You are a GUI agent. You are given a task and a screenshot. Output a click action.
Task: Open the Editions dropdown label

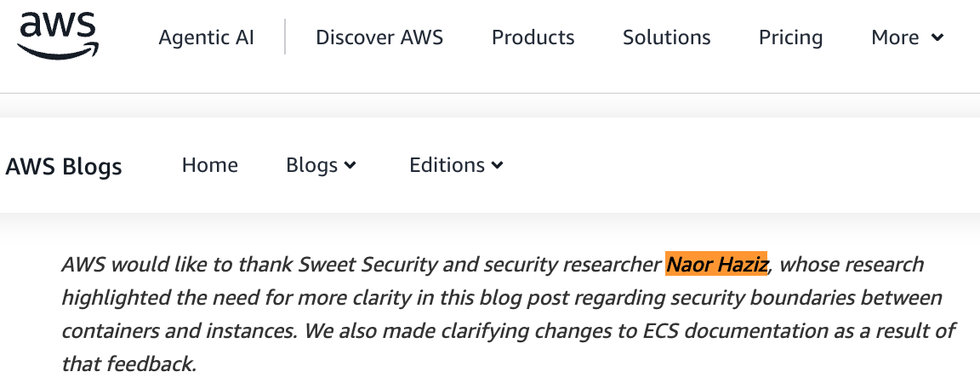tap(447, 165)
